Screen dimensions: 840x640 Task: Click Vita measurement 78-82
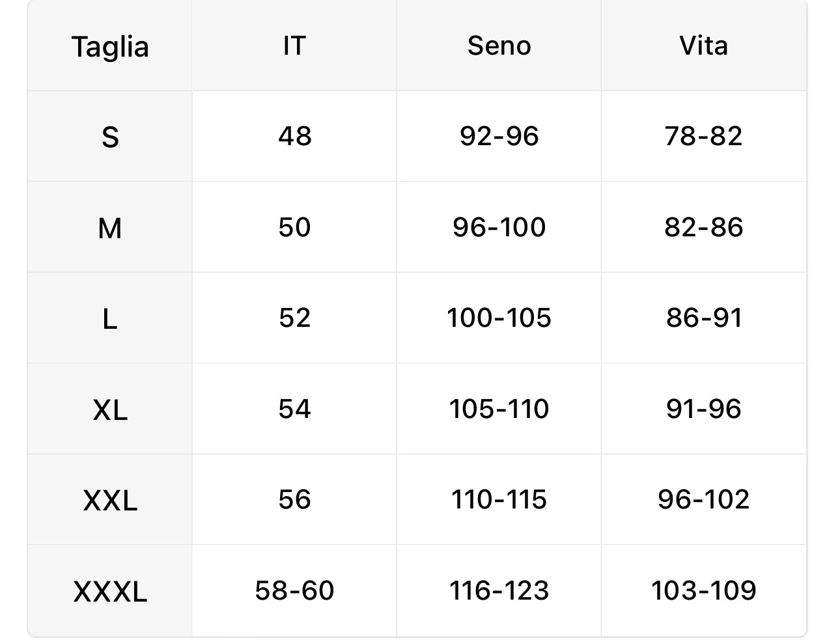(x=703, y=136)
